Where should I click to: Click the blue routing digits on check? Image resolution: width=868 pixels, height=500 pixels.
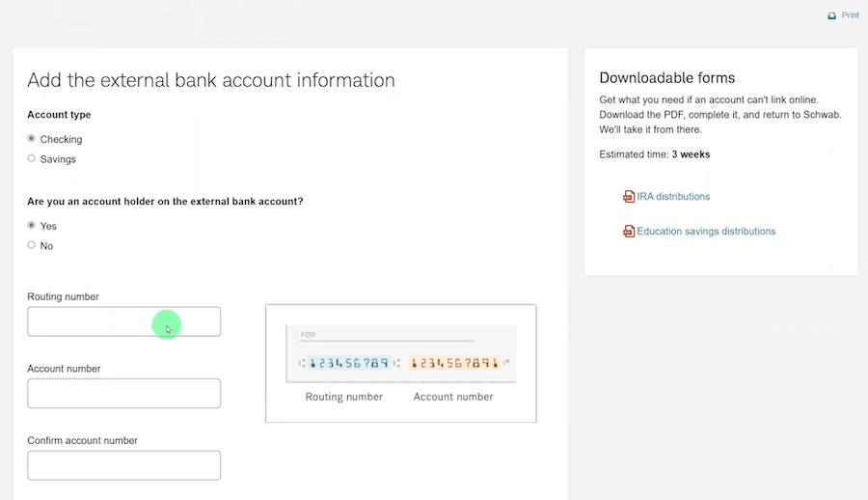pyautogui.click(x=348, y=363)
